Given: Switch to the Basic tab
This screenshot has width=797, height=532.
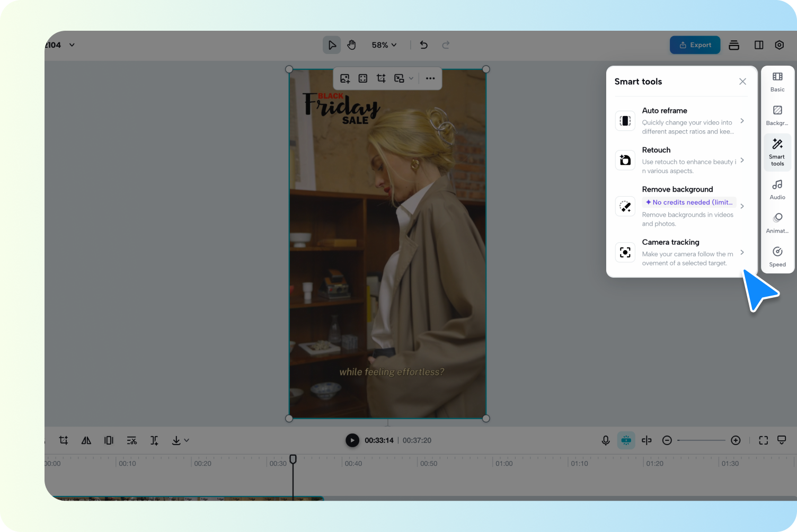Looking at the screenshot, I should [x=777, y=82].
